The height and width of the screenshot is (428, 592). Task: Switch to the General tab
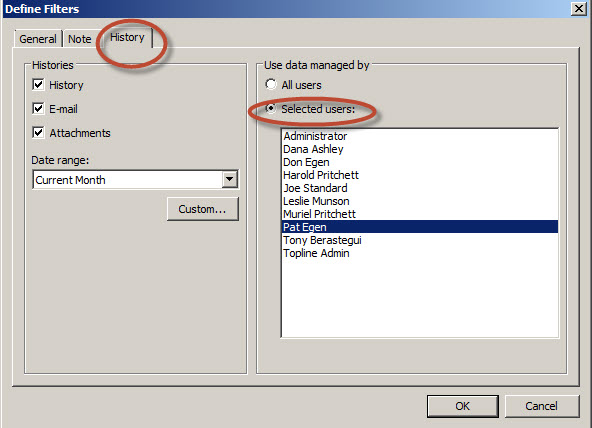[38, 39]
